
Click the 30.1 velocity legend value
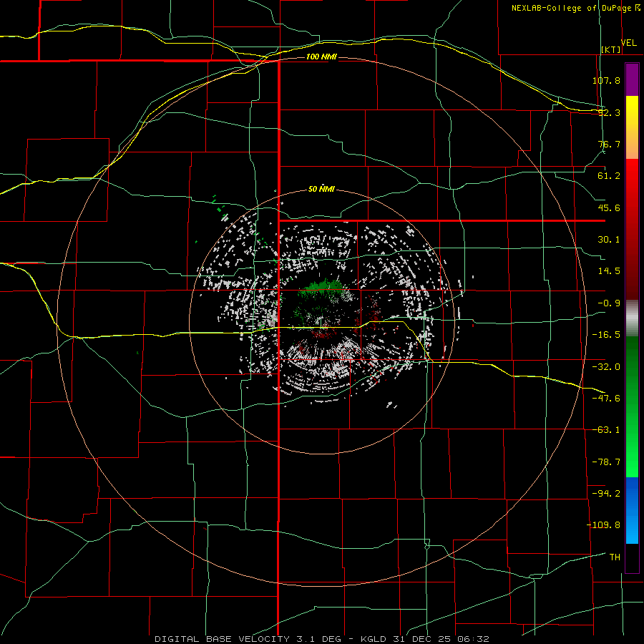[x=609, y=240]
